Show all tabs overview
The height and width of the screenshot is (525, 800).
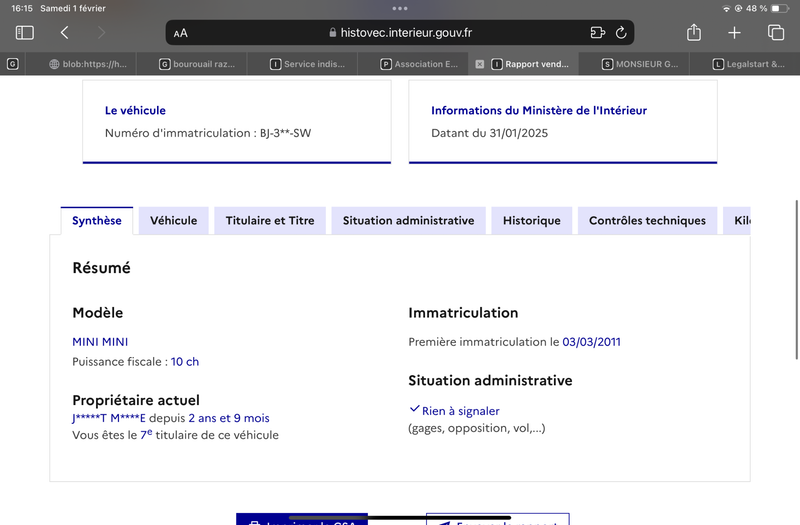[776, 32]
